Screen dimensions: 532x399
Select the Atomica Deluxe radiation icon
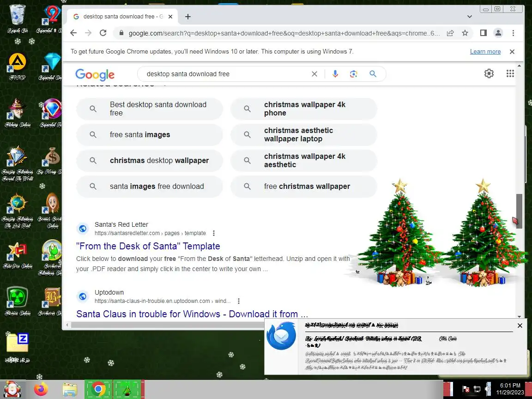(x=17, y=302)
